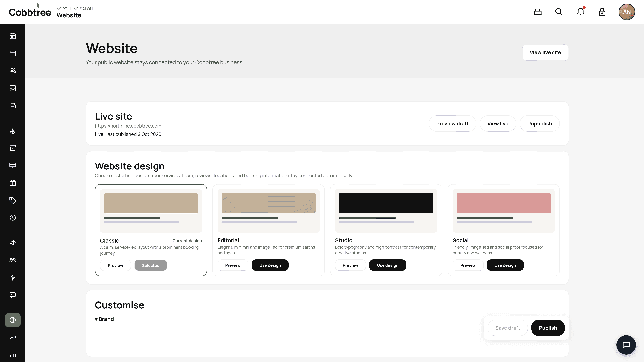Open the bar chart reports icon
644x362 pixels.
click(13, 355)
